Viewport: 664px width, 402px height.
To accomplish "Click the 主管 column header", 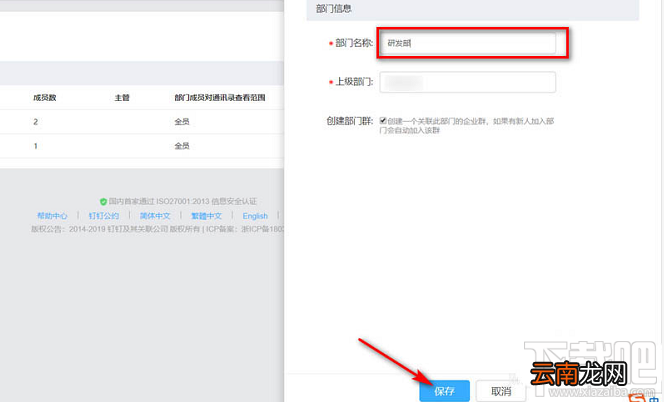I will tap(122, 97).
